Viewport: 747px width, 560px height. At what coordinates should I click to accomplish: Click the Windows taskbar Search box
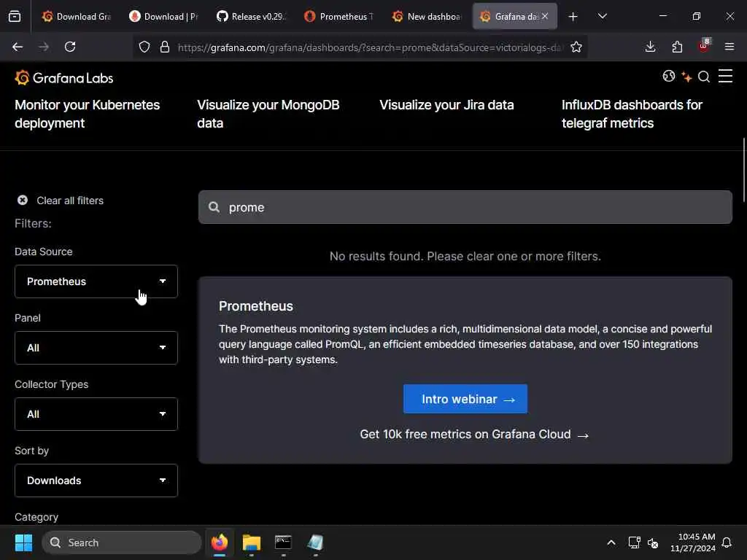(x=122, y=542)
